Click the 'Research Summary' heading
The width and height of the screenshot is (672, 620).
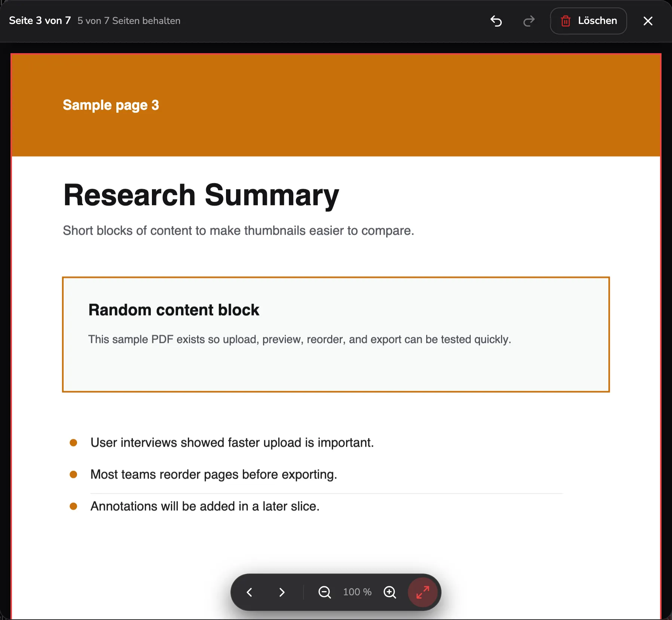pyautogui.click(x=201, y=195)
